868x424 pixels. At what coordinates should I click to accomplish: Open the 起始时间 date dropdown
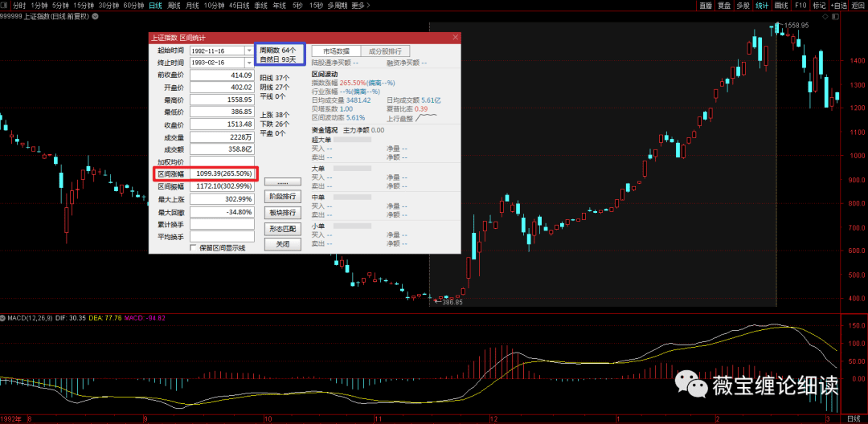point(248,51)
